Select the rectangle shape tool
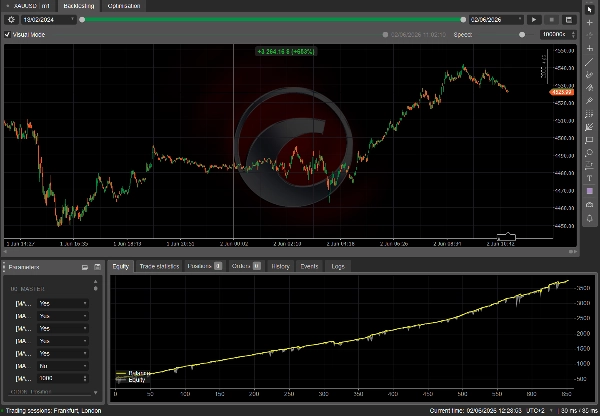Viewport: 600px width, 416px height. 590,140
